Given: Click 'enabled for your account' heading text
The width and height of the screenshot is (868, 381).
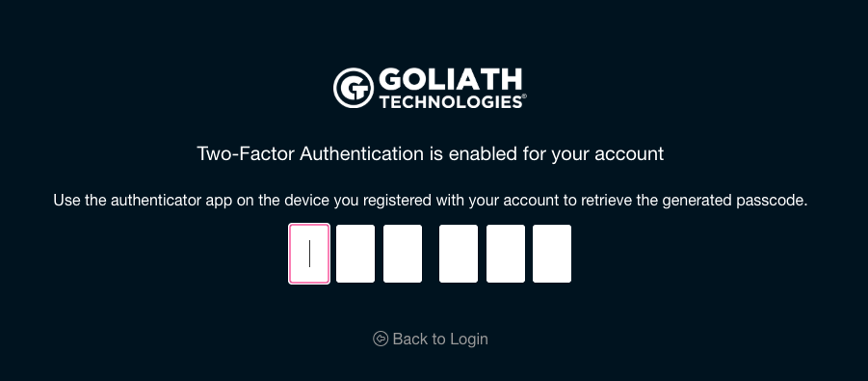Looking at the screenshot, I should 556,153.
